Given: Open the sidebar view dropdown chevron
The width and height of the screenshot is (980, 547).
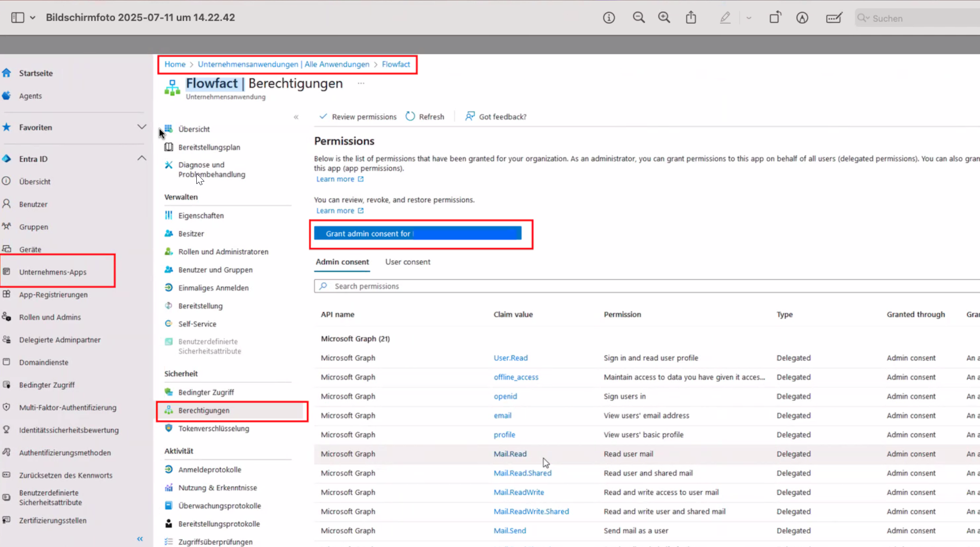Looking at the screenshot, I should [33, 18].
